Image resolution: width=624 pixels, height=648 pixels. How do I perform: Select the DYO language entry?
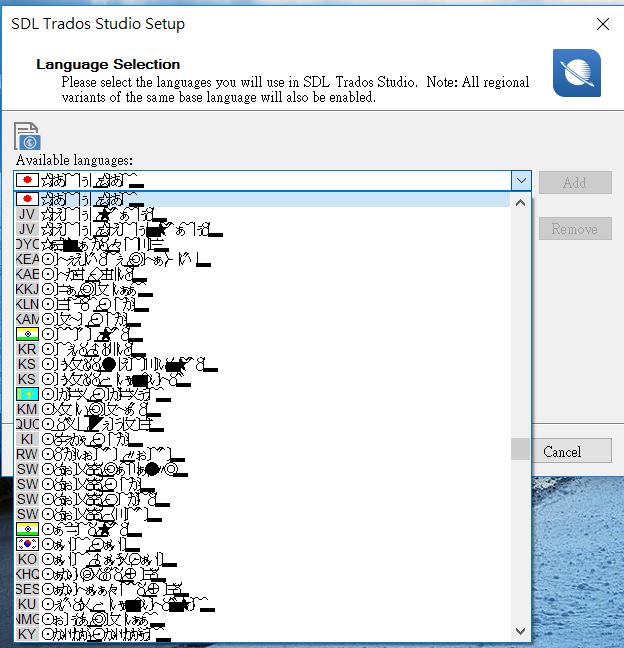[262, 244]
